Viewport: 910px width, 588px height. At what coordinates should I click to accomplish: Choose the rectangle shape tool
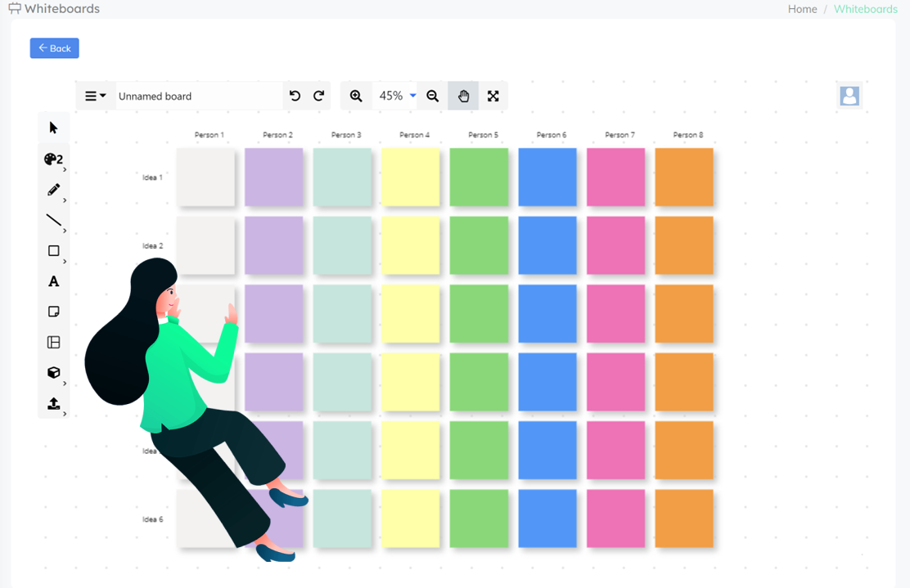click(53, 251)
